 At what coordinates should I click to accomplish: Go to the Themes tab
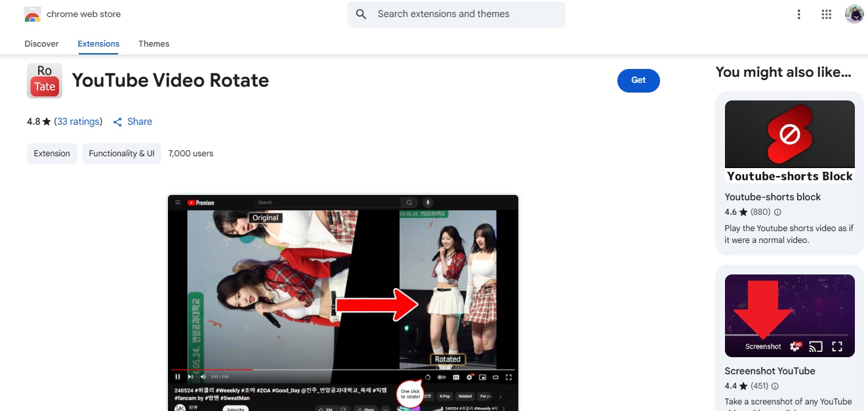[154, 44]
